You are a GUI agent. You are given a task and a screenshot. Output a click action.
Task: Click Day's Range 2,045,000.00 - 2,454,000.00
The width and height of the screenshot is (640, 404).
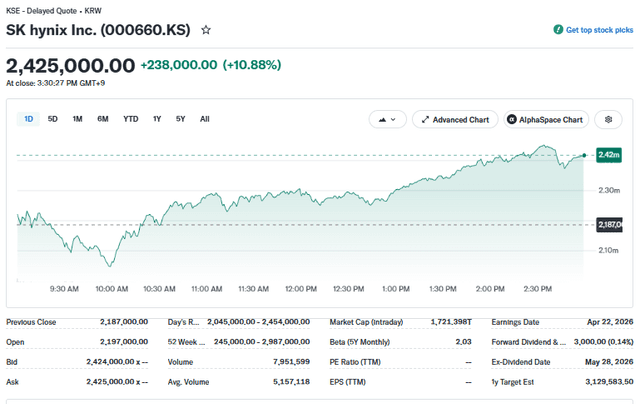[x=258, y=322]
